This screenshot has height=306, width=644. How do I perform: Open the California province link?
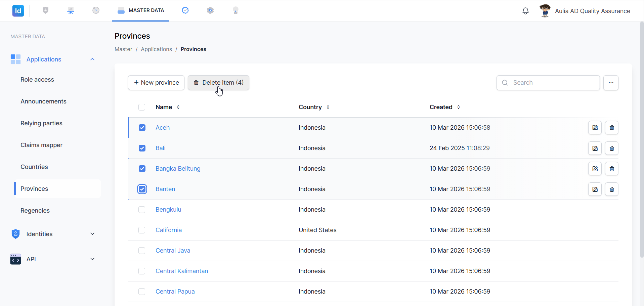point(169,230)
